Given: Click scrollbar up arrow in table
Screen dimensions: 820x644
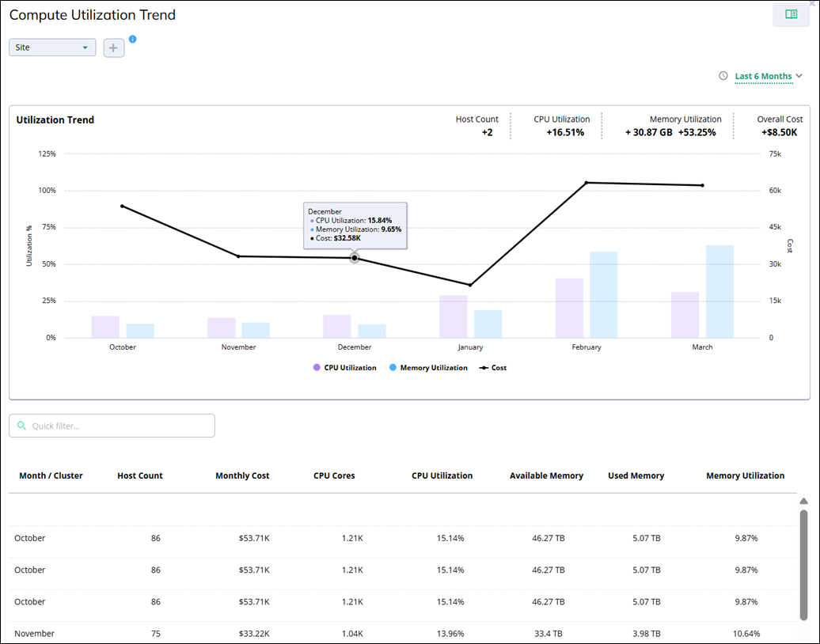Looking at the screenshot, I should pos(803,501).
